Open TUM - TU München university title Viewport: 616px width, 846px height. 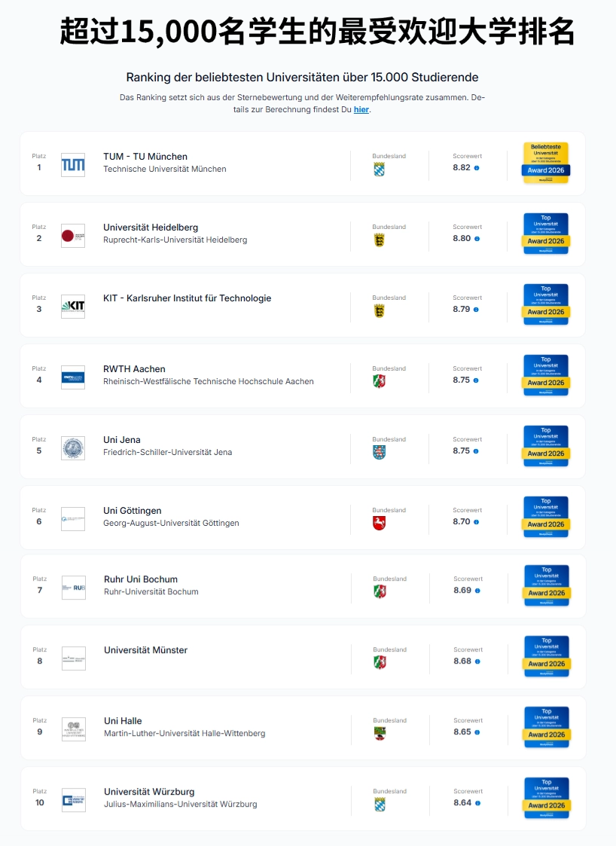(x=145, y=157)
